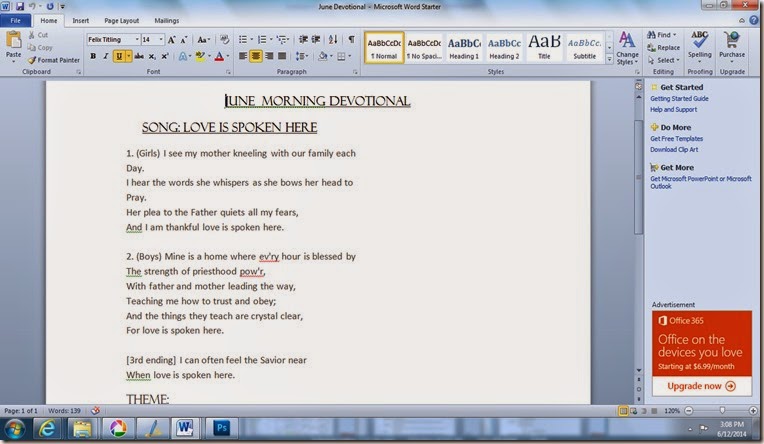Click the Paste clipboard icon
Image resolution: width=764 pixels, height=444 pixels.
click(x=13, y=40)
